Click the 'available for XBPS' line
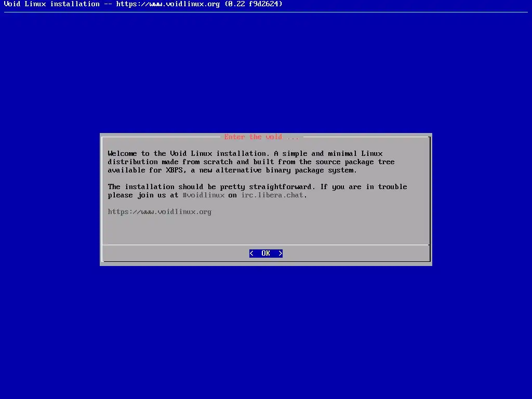Image resolution: width=532 pixels, height=399 pixels. tap(232, 170)
